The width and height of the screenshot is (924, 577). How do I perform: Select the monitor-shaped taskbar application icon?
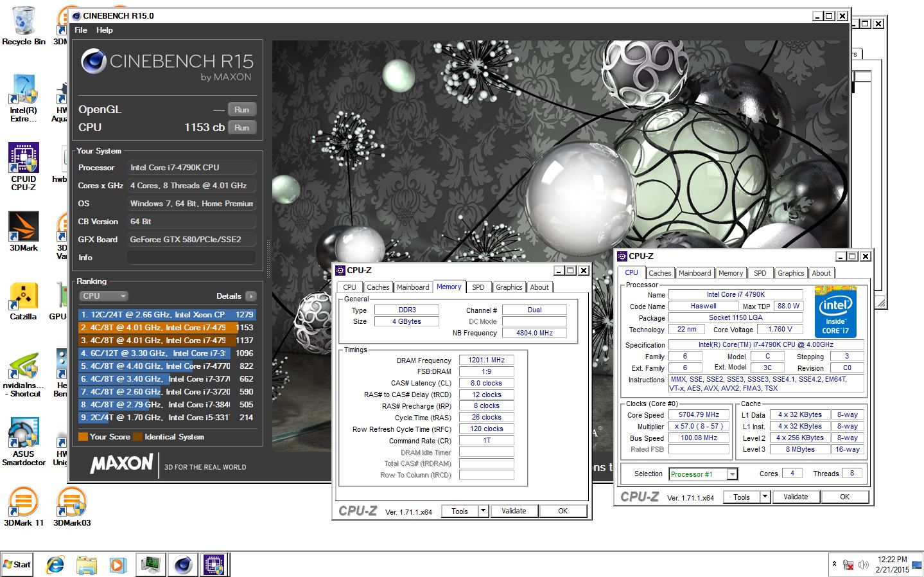152,565
